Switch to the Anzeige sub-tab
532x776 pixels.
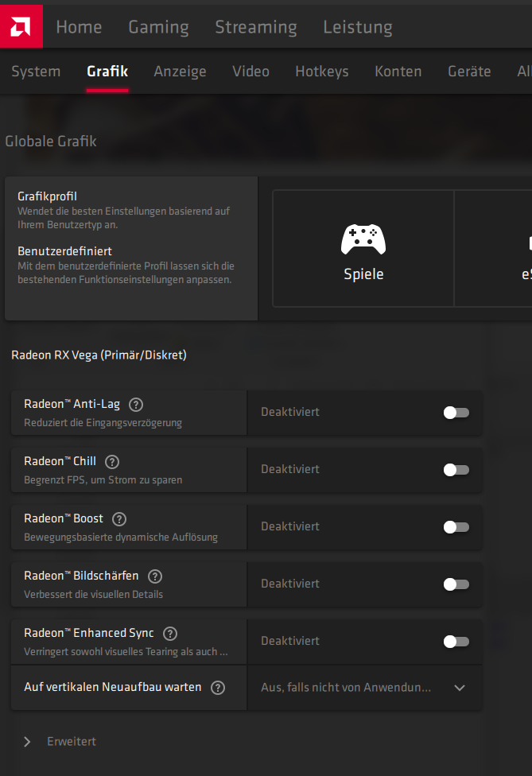tap(181, 72)
